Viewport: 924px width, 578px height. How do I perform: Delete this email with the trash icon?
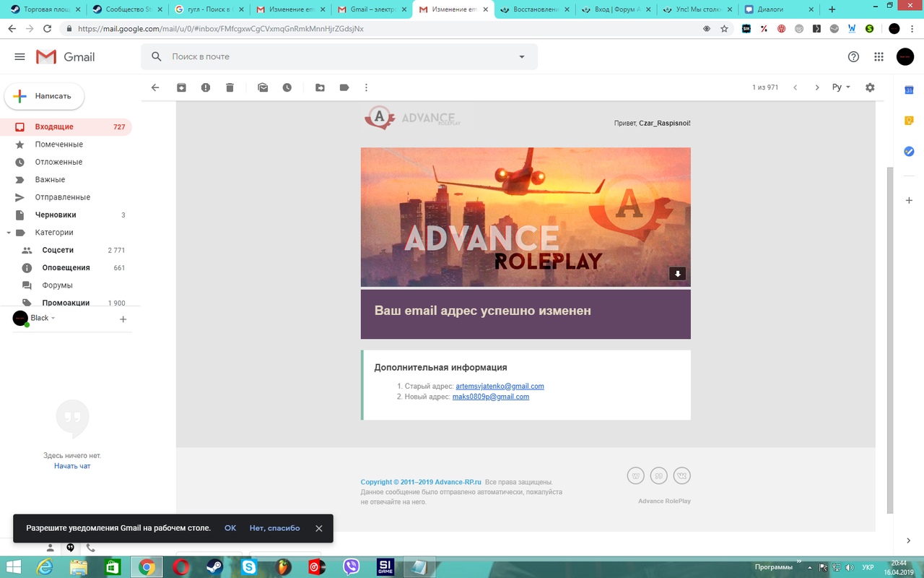tap(230, 87)
